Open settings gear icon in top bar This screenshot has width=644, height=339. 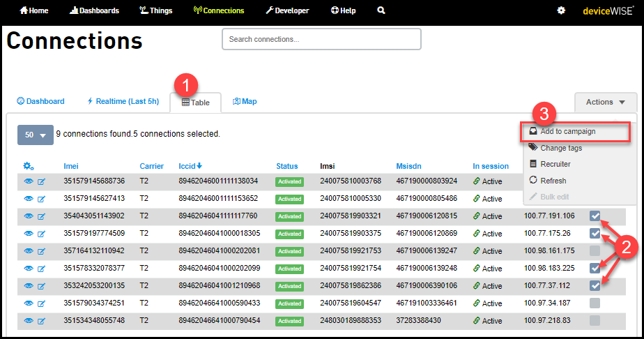561,10
